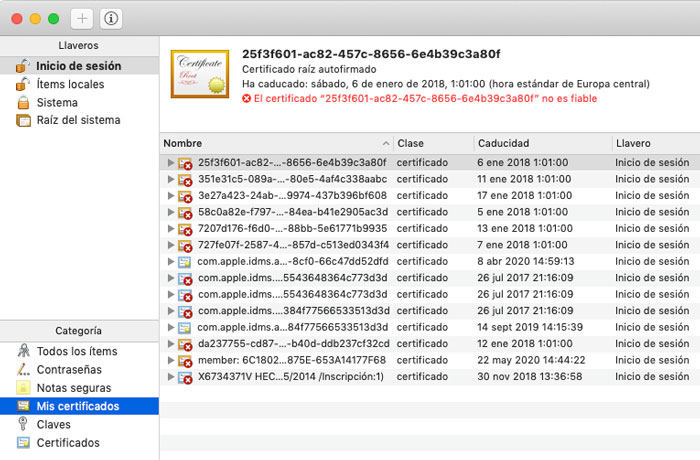Expand the da237755 certificate disclosure triangle
Screen dimensions: 700x460
click(171, 342)
